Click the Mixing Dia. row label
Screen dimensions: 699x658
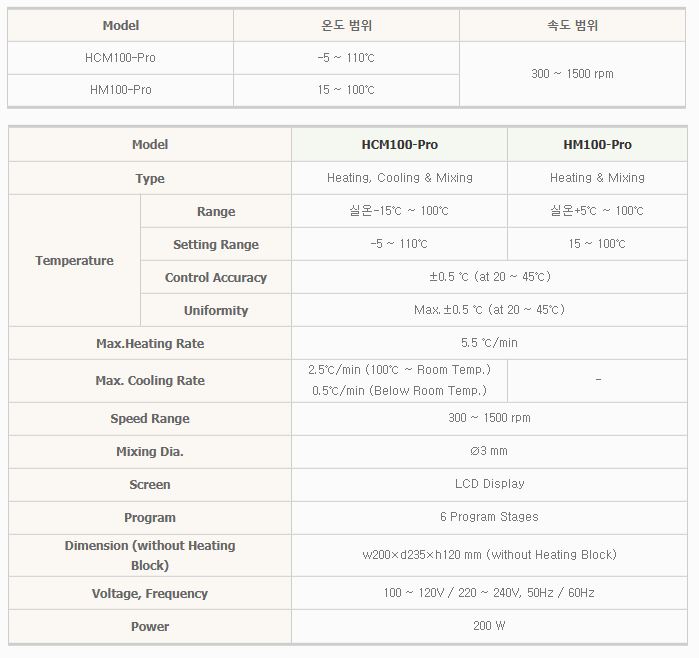(x=150, y=452)
